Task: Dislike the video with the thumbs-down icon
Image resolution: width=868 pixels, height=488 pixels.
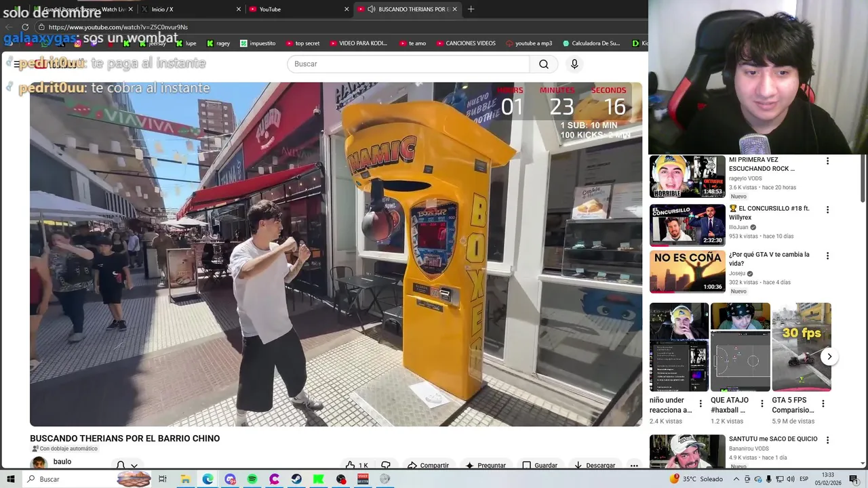Action: pyautogui.click(x=386, y=465)
